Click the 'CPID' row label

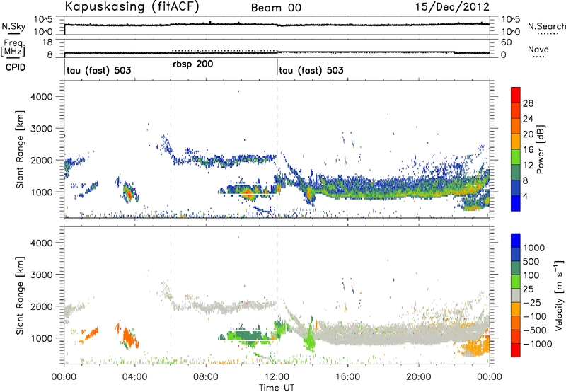click(16, 67)
